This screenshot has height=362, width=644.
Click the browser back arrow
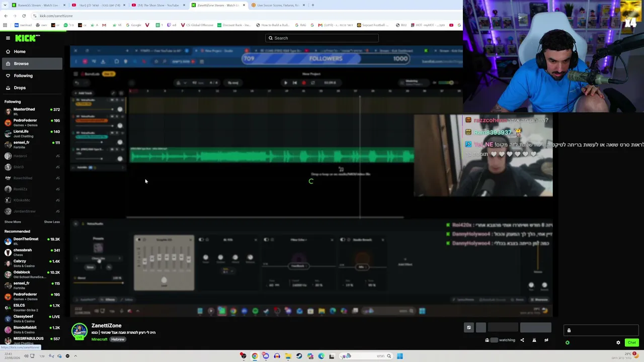[6, 16]
